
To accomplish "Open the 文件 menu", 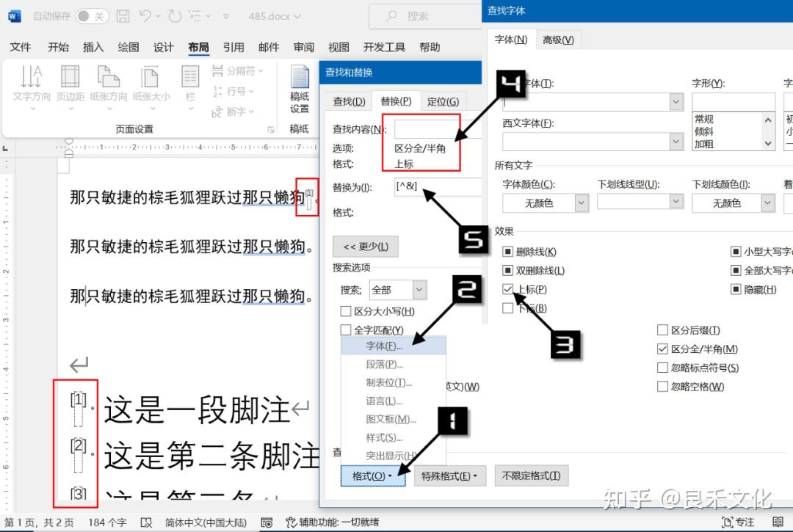I will point(21,47).
